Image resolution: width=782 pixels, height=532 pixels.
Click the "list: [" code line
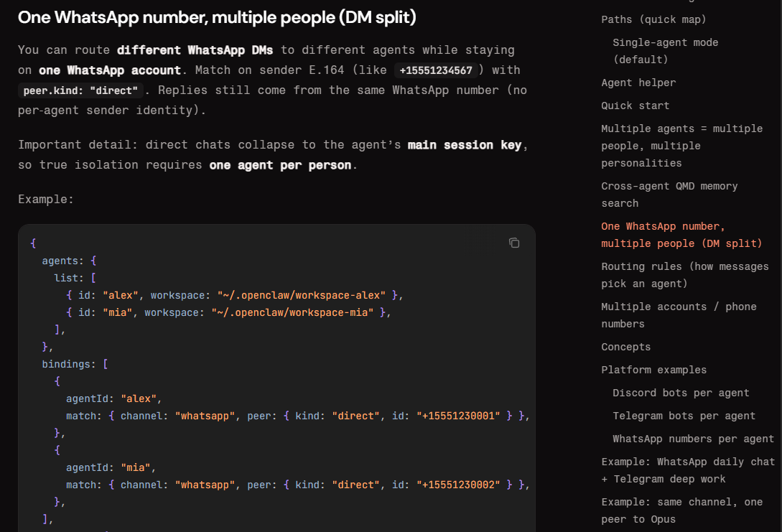(75, 279)
